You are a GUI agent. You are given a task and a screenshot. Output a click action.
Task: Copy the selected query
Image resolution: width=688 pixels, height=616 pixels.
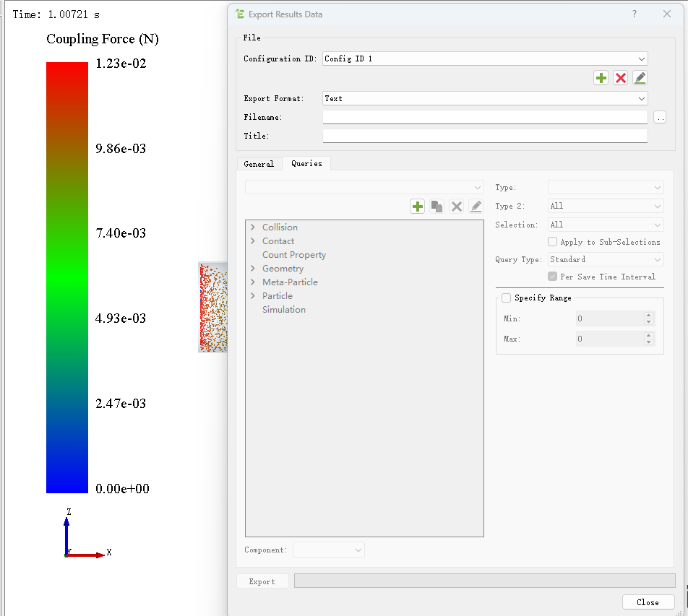[437, 206]
